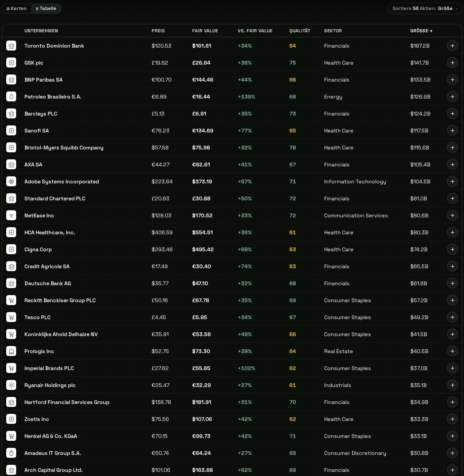Add Cigna Corp with plus button
464x476 pixels.
tap(452, 249)
